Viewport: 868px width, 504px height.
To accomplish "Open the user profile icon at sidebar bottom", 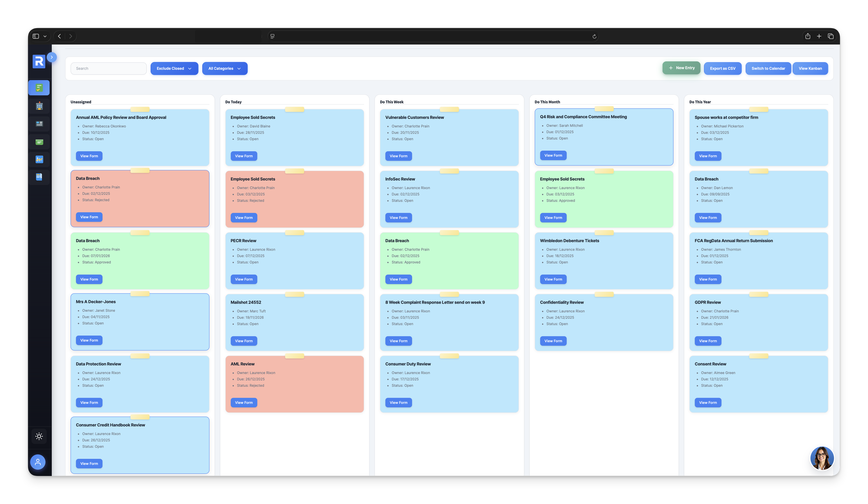I will pyautogui.click(x=37, y=462).
